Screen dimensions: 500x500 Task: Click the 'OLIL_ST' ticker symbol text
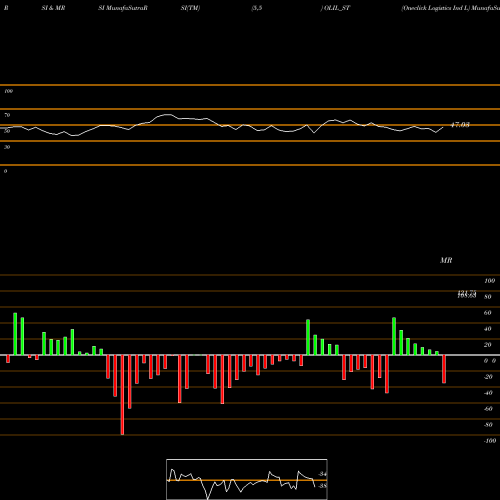pos(337,8)
